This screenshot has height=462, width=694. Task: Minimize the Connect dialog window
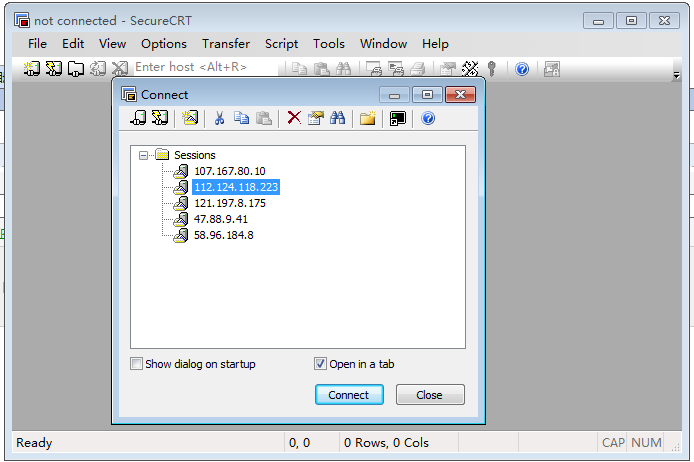tap(394, 95)
